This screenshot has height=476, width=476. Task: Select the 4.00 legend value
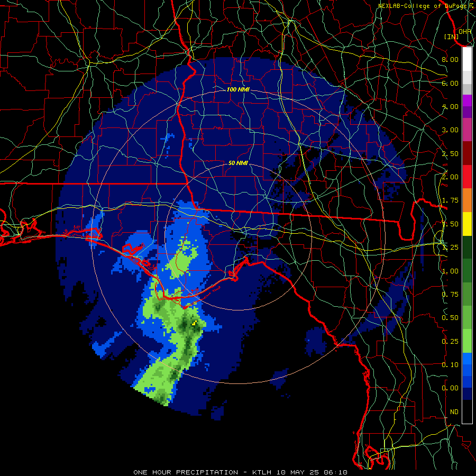click(450, 106)
